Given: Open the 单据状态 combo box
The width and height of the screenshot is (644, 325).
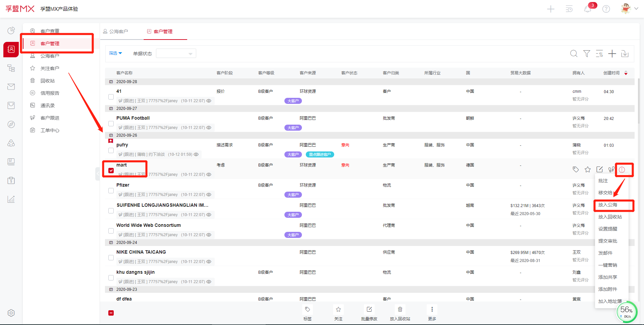Looking at the screenshot, I should point(176,54).
